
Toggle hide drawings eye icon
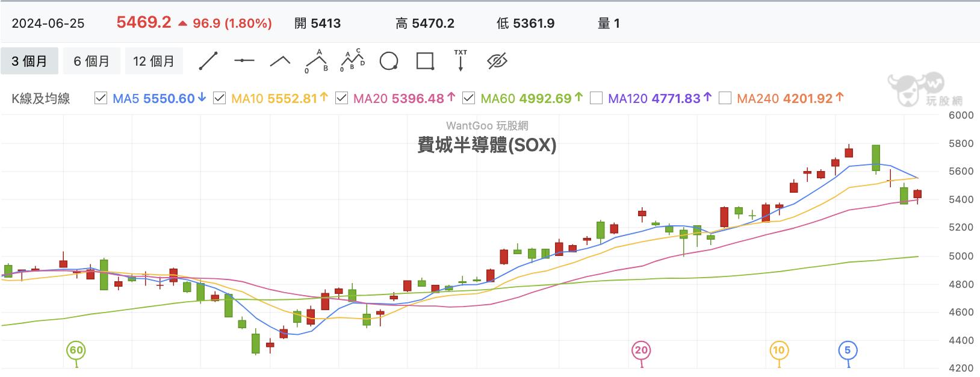click(497, 61)
